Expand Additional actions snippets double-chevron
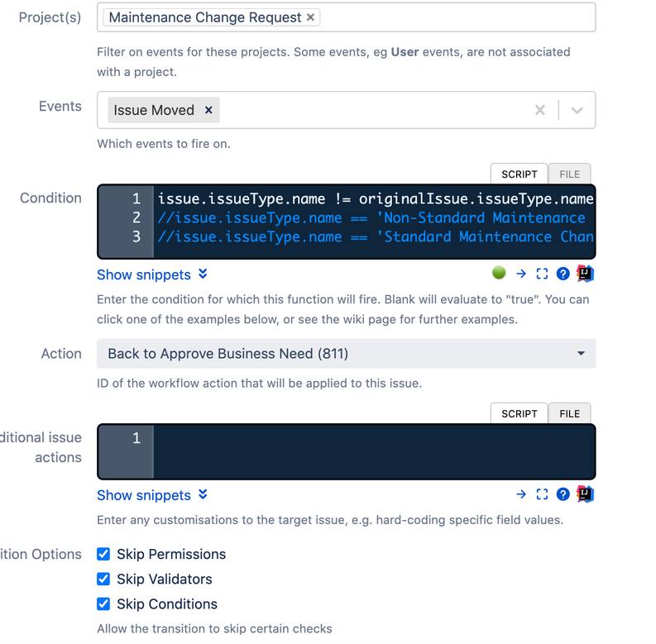The width and height of the screenshot is (656, 644). 203,494
